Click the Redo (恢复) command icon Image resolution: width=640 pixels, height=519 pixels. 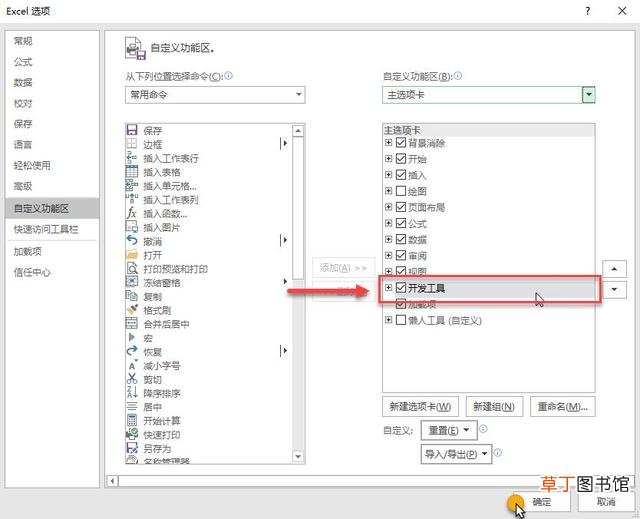click(x=132, y=351)
